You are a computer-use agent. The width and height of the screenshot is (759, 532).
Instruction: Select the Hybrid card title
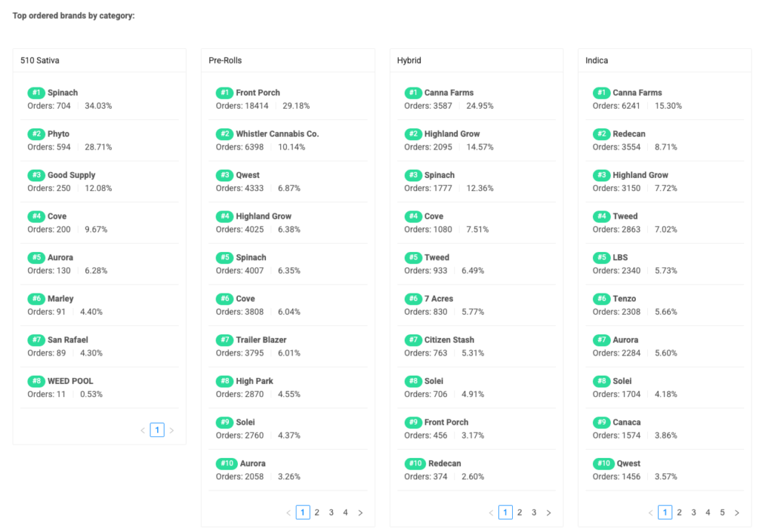pyautogui.click(x=409, y=61)
